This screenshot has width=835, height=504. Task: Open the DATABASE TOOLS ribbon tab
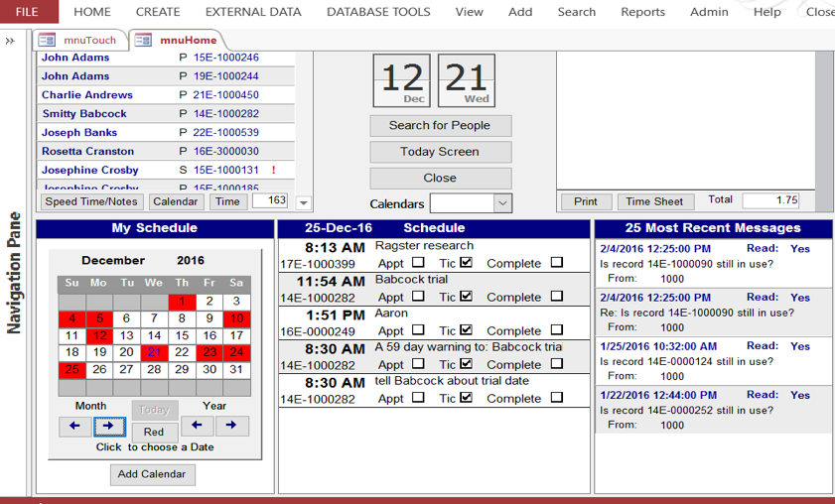tap(378, 12)
